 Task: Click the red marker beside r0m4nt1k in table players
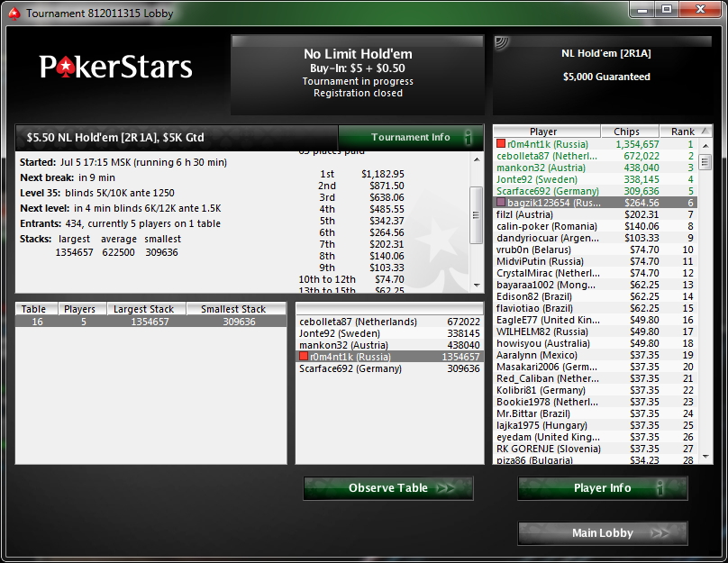pyautogui.click(x=304, y=357)
